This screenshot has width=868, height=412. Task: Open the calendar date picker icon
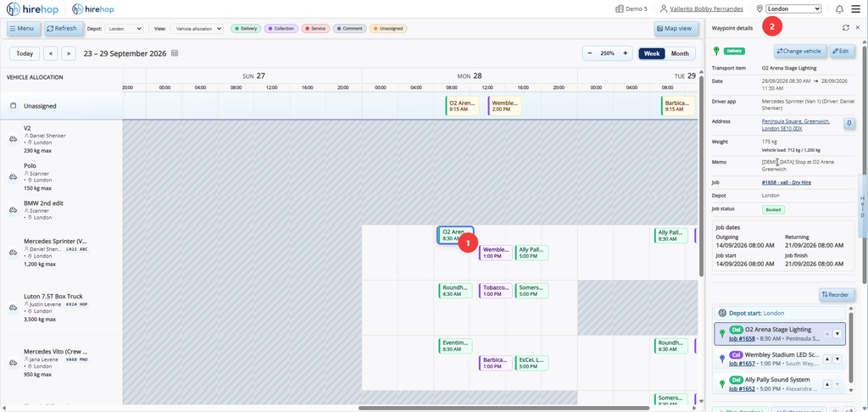click(x=175, y=53)
